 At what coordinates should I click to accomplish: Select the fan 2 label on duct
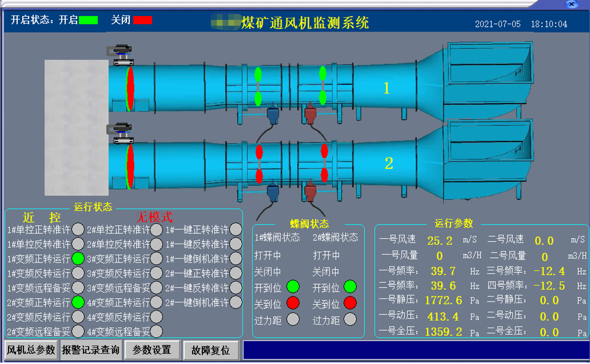click(388, 164)
